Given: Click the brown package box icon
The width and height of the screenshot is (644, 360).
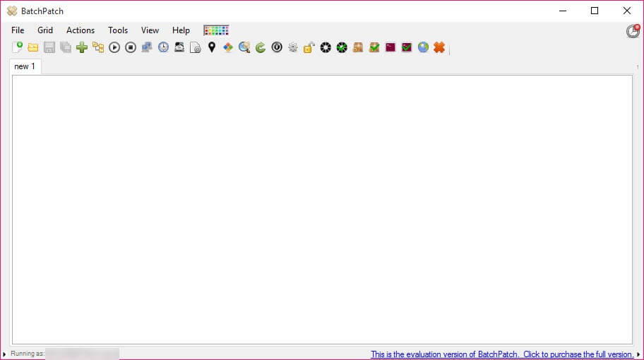Looking at the screenshot, I should [x=358, y=47].
